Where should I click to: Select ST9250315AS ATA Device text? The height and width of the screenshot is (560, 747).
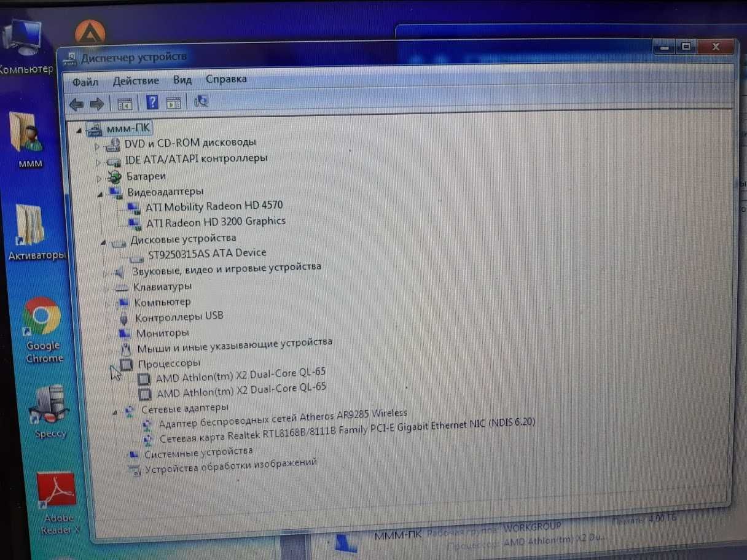click(208, 253)
